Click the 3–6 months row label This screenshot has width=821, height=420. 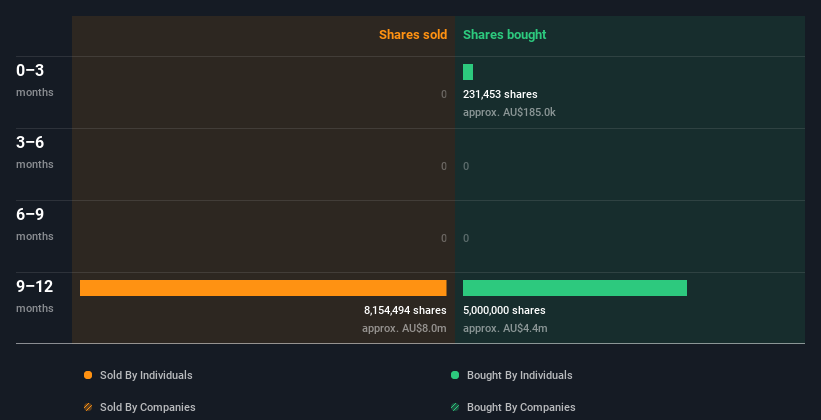35,152
